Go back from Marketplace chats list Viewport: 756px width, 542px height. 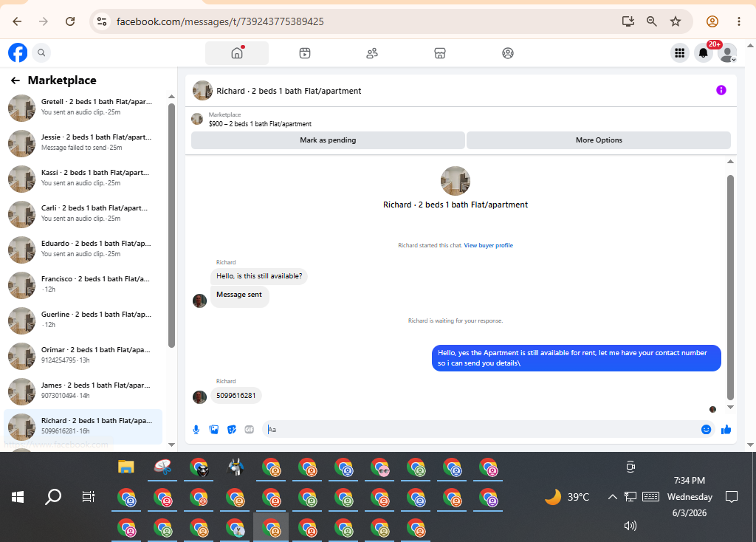pos(16,80)
